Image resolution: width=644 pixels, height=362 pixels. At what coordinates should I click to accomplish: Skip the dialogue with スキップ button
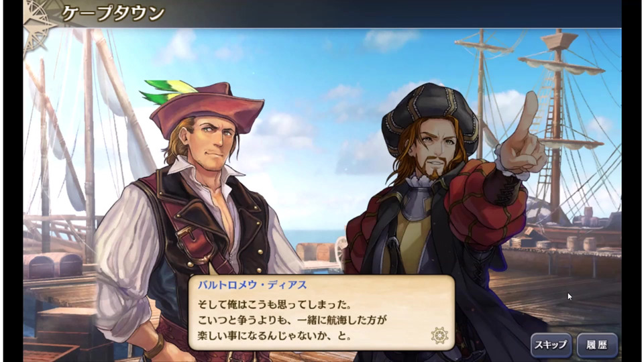click(551, 345)
